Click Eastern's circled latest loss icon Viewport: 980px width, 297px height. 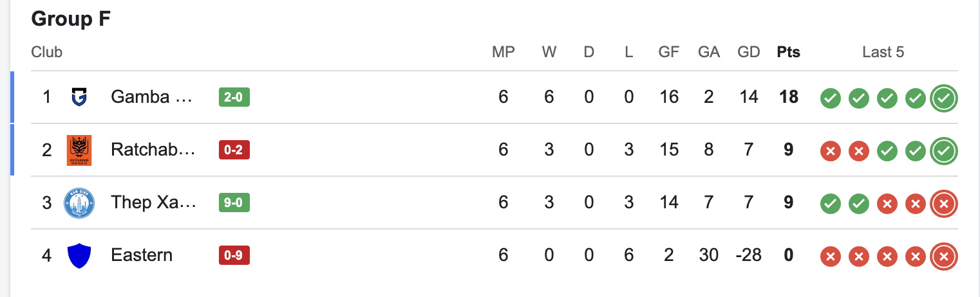(944, 256)
